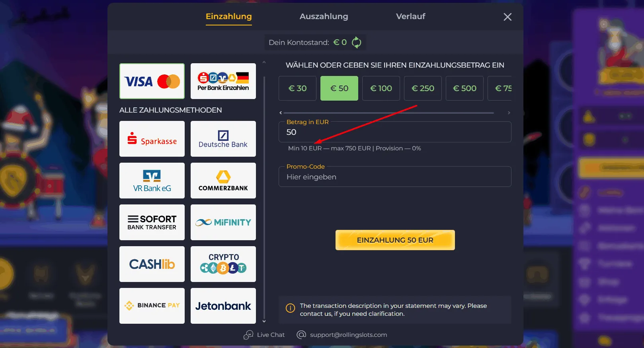The image size is (644, 348).
Task: Choose Sparkasse as payment method
Action: [x=152, y=139]
